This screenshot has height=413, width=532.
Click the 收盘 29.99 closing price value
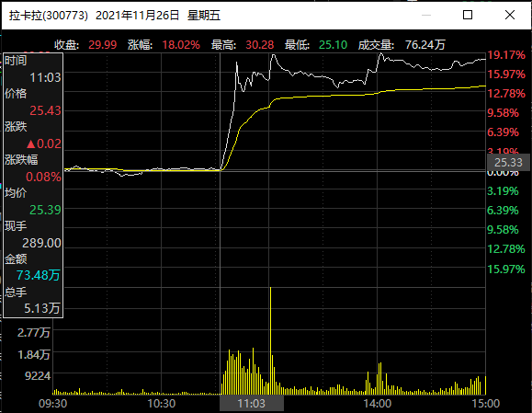[x=103, y=45]
